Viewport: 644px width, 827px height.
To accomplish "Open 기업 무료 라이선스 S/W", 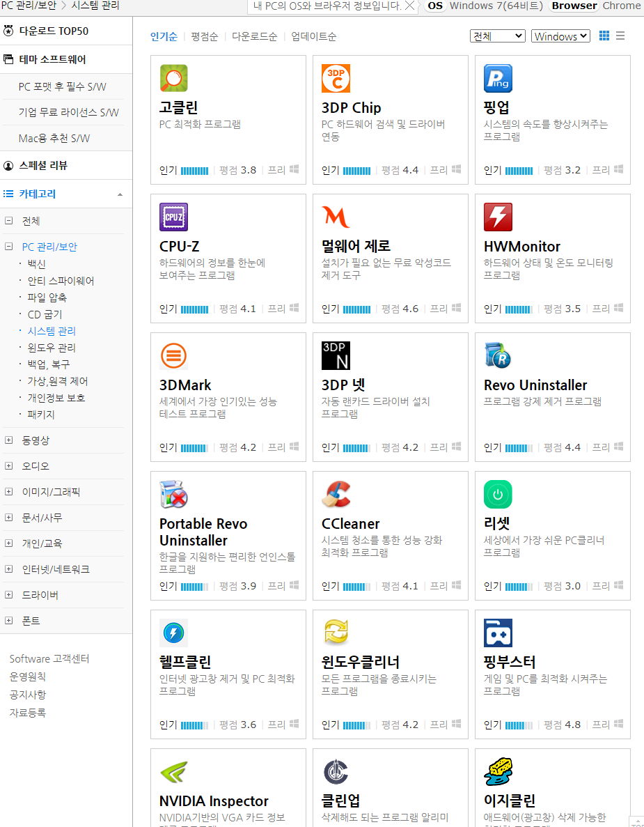I will pos(68,112).
